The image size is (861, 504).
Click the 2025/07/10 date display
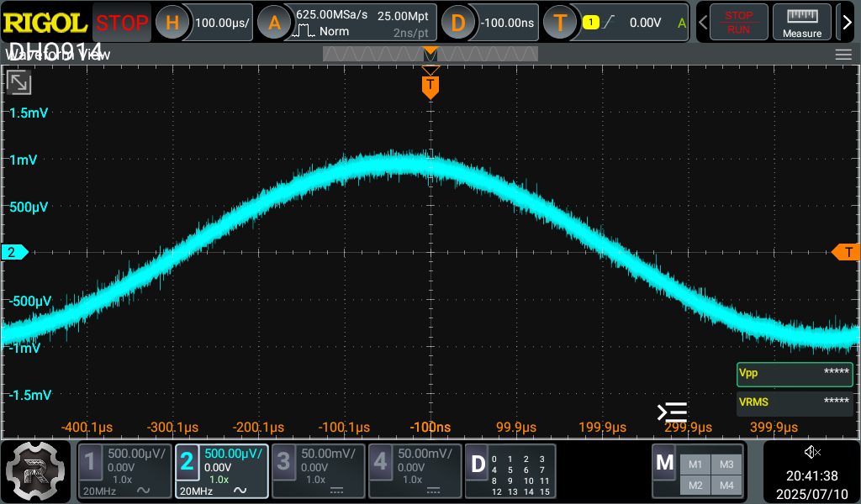coord(811,494)
